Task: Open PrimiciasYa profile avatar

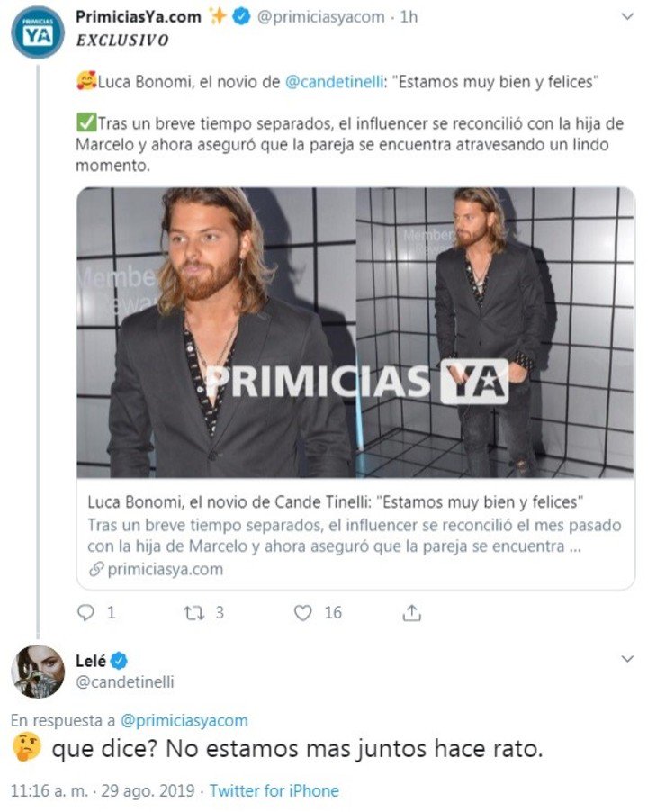Action: tap(37, 32)
